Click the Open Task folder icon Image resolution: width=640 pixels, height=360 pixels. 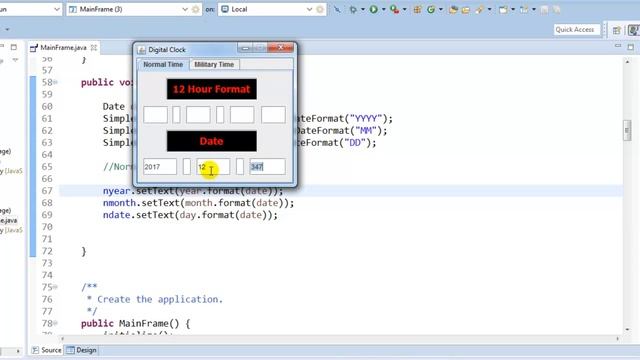466,9
